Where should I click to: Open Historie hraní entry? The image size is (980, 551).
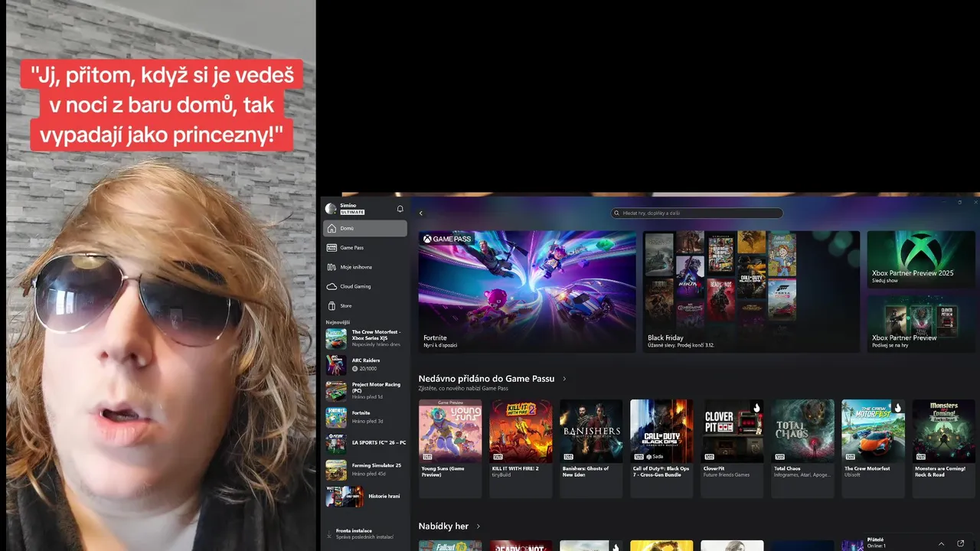pyautogui.click(x=365, y=496)
